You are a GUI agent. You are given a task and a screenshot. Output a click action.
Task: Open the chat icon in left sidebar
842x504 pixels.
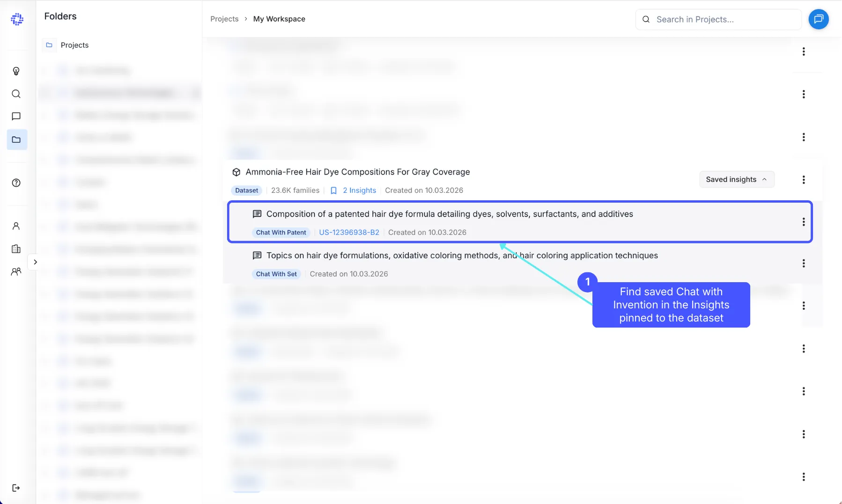pyautogui.click(x=16, y=116)
